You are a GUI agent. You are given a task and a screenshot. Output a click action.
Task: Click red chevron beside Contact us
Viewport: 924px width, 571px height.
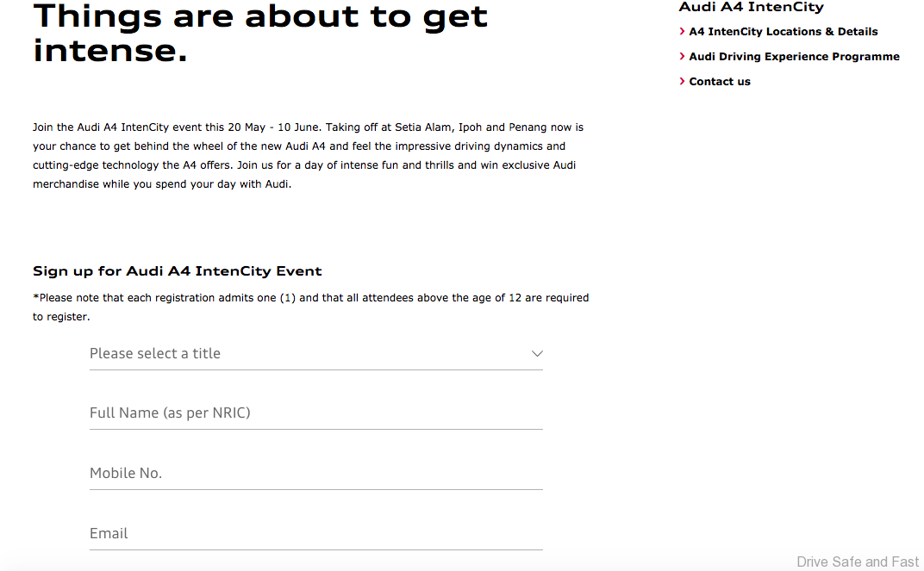[x=683, y=82]
